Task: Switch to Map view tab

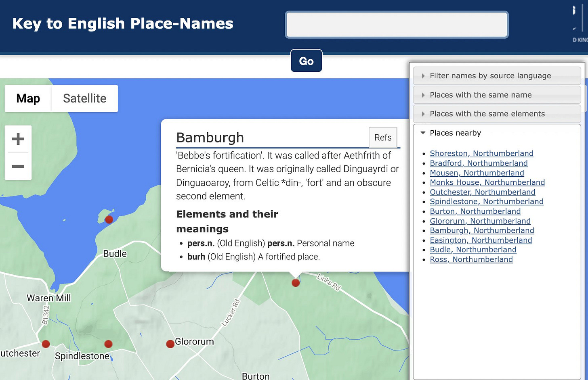Action: click(28, 98)
